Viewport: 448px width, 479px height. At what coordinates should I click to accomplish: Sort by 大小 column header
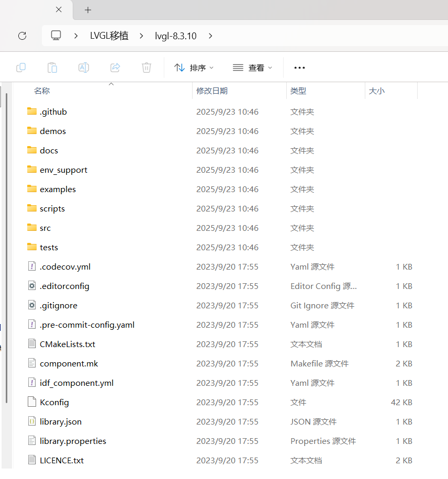376,91
